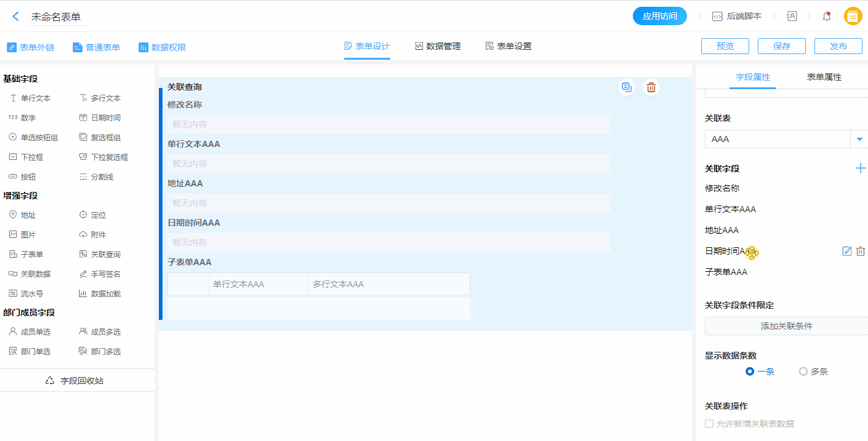Open 字段回收站

[75, 381]
